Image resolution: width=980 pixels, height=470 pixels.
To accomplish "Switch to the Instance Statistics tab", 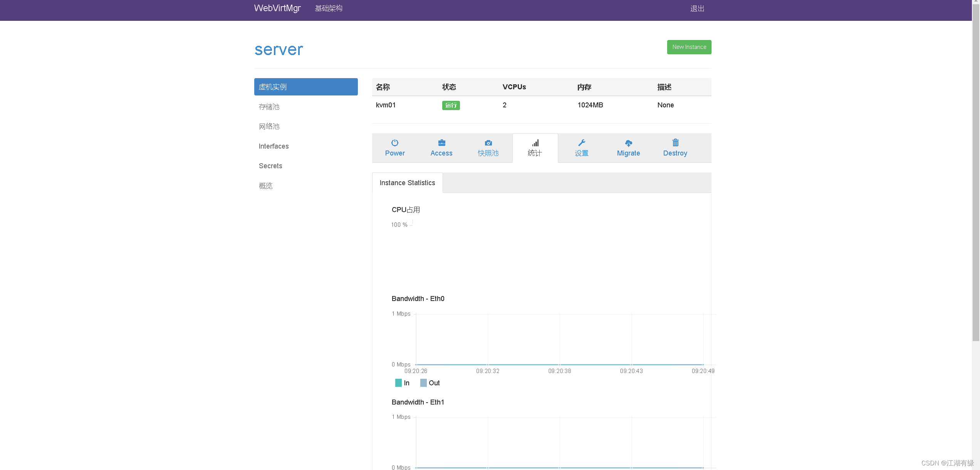I will [x=407, y=183].
